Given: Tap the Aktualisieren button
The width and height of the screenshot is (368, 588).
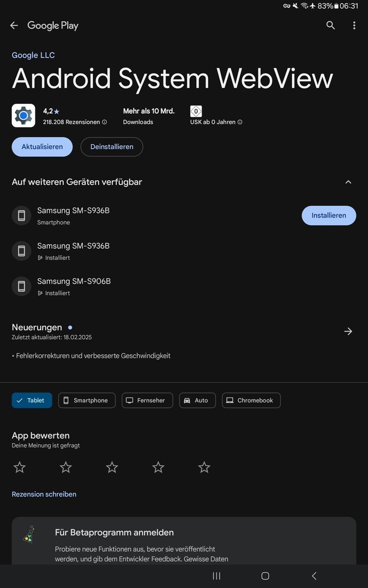Looking at the screenshot, I should tap(42, 147).
